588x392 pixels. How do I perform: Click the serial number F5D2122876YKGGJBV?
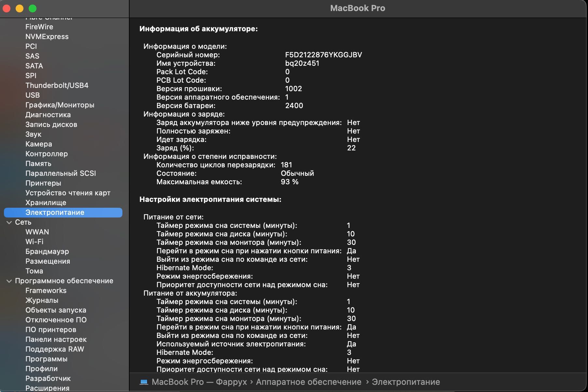click(324, 55)
